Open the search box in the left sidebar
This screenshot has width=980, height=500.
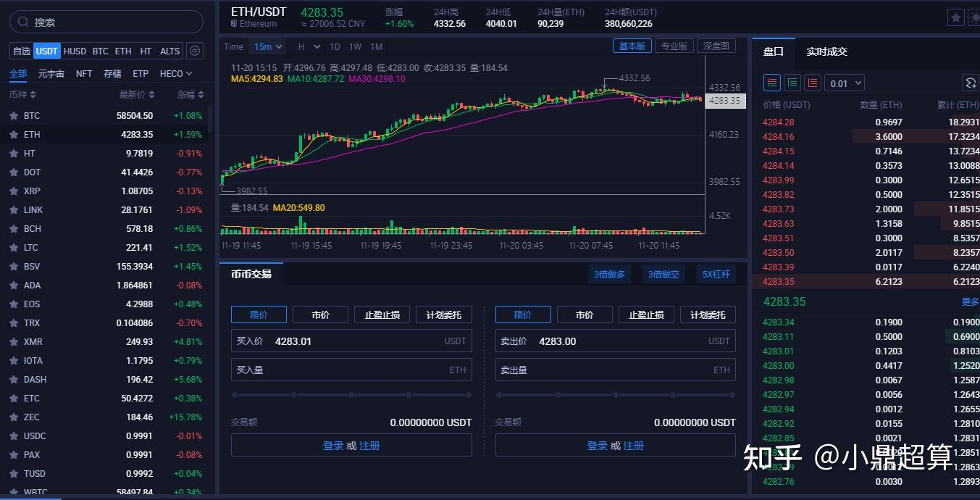click(105, 22)
